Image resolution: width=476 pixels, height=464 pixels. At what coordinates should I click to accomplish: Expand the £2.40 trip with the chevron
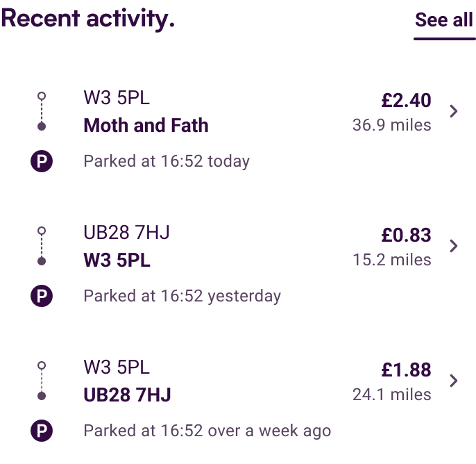pyautogui.click(x=454, y=111)
